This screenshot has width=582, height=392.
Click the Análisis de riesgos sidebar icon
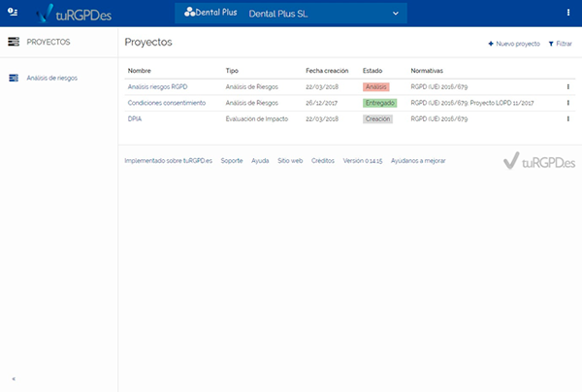click(x=14, y=78)
